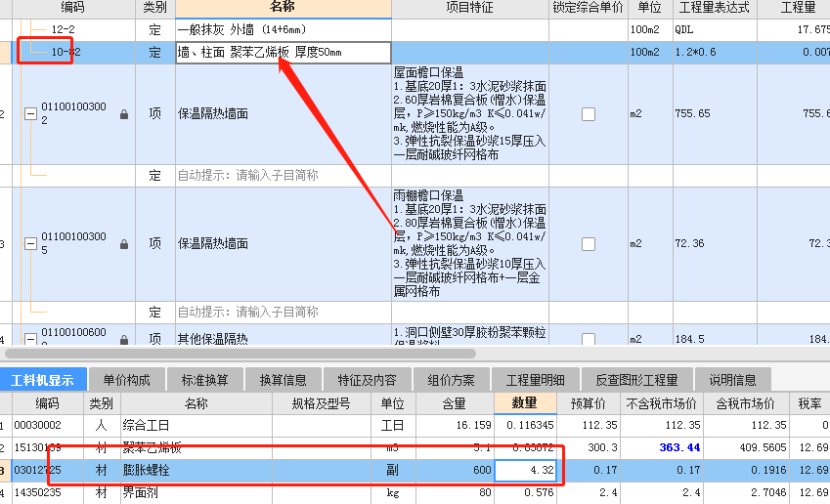Viewport: 830px width, 504px height.
Task: Open the 反查图形工程量 tab
Action: pos(636,380)
